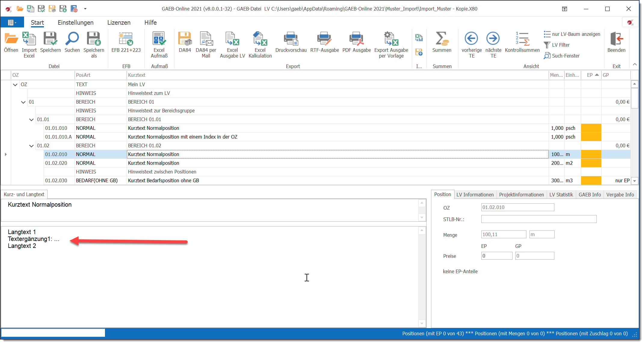Toggle the LV Filter option
Screen dimensions: 644x344
click(x=557, y=45)
